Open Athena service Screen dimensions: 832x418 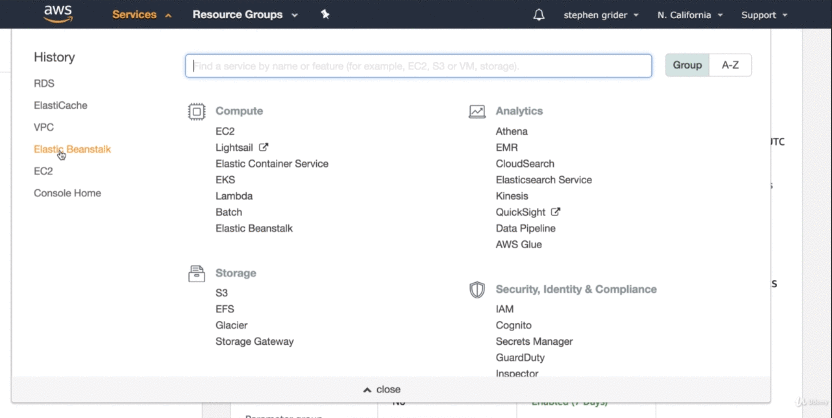pyautogui.click(x=512, y=131)
